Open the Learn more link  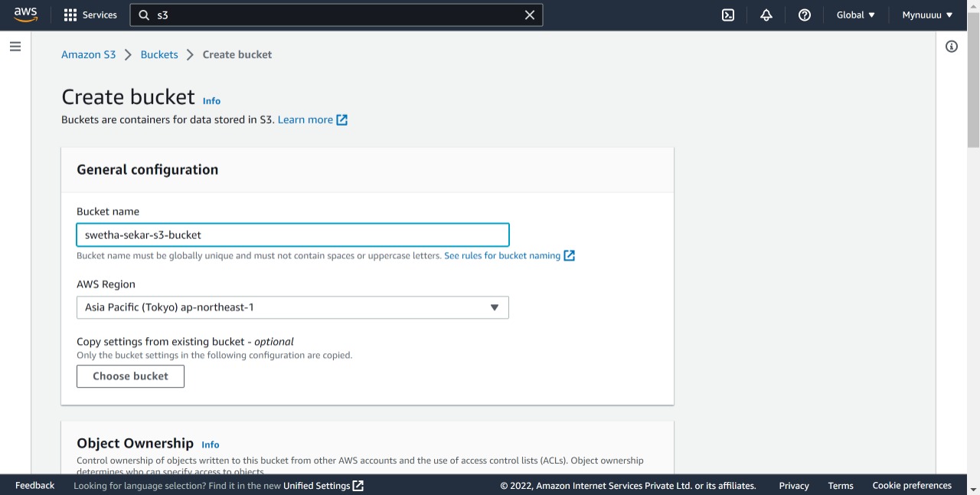click(305, 120)
